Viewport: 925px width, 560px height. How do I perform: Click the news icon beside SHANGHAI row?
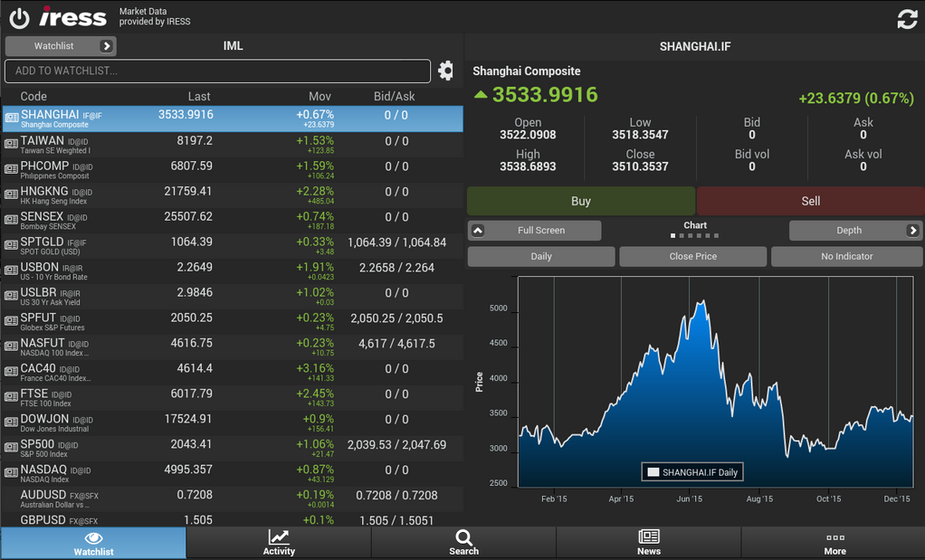(11, 118)
